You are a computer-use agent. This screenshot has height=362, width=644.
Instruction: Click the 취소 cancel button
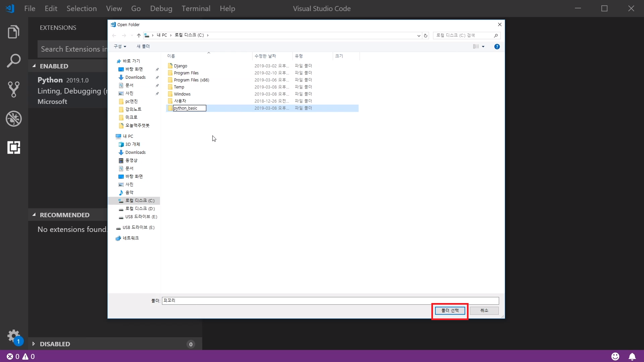click(x=484, y=311)
